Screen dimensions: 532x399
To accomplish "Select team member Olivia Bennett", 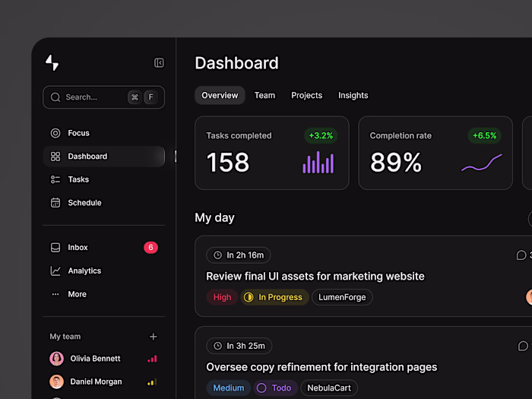I will pyautogui.click(x=104, y=359).
